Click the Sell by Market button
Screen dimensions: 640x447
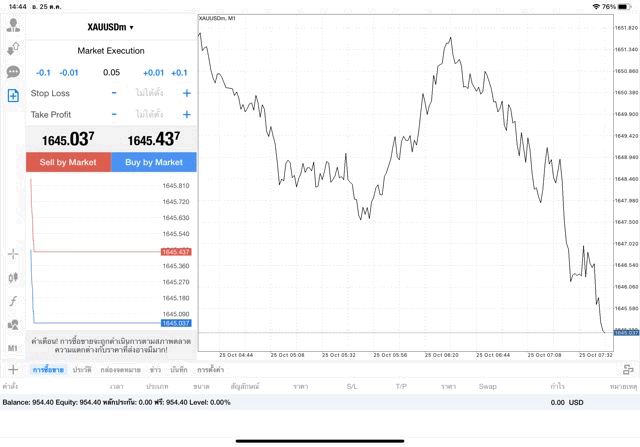pyautogui.click(x=68, y=162)
